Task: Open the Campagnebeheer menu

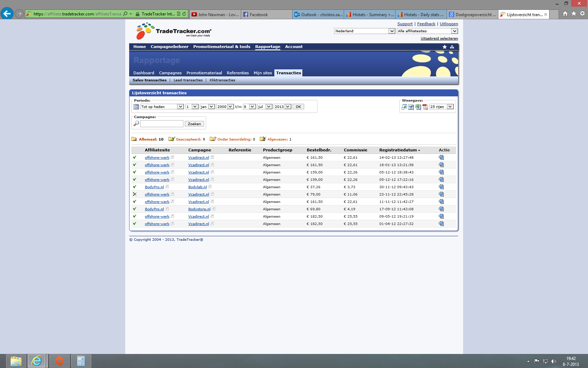Action: tap(169, 47)
